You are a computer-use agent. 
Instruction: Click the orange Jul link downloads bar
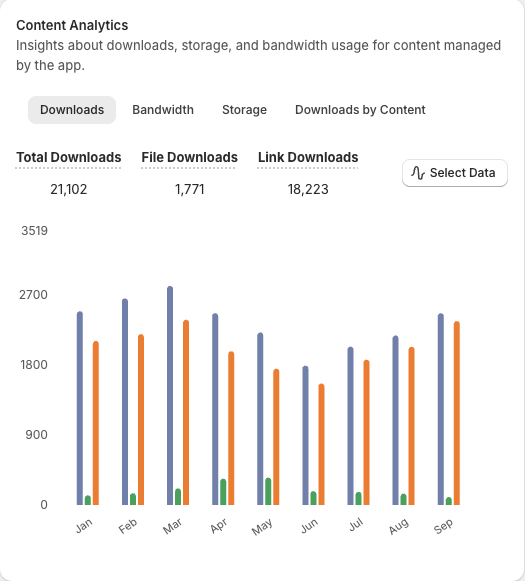pos(366,432)
